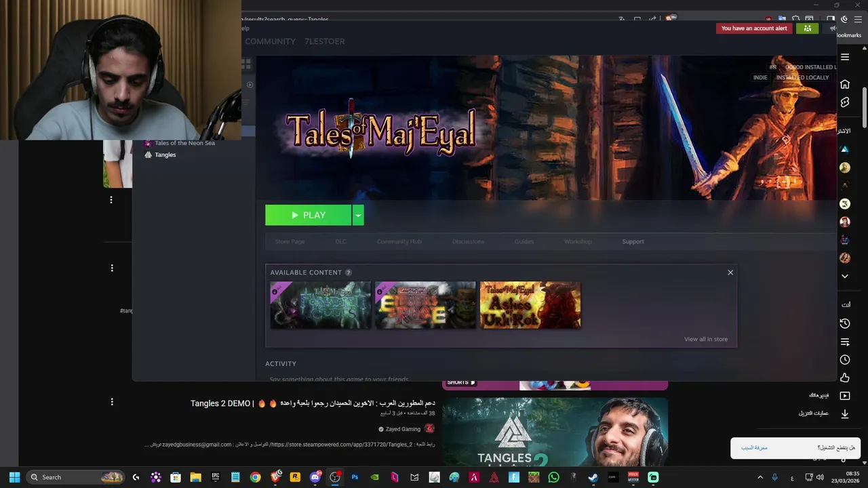This screenshot has height=488, width=868.
Task: Open YouTube Downloads arrow icon
Action: (x=845, y=413)
